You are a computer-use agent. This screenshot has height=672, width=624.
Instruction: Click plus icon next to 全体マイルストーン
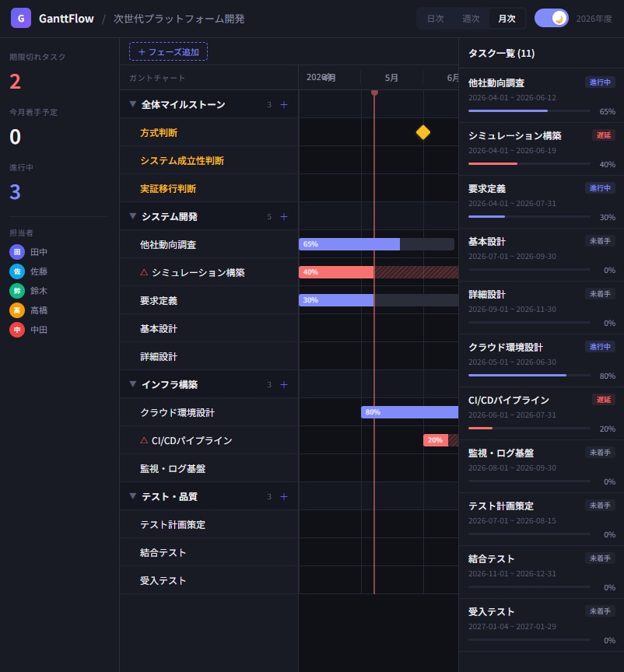coord(284,104)
